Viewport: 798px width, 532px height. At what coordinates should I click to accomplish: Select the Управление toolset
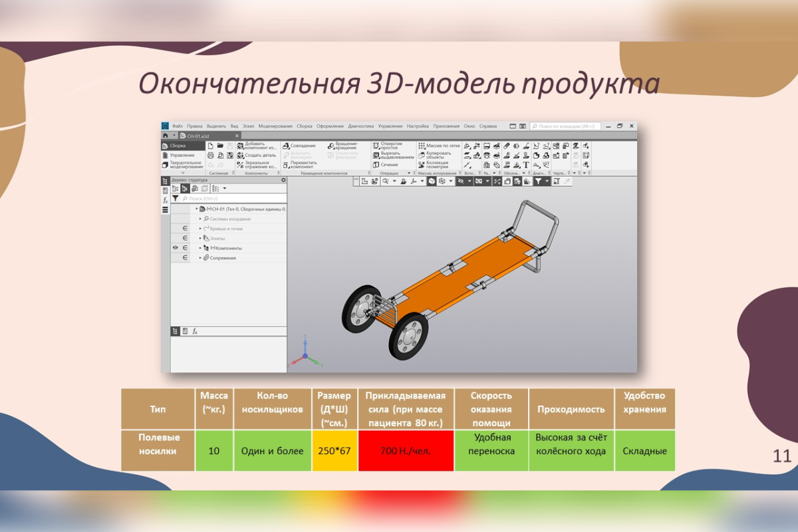[182, 155]
